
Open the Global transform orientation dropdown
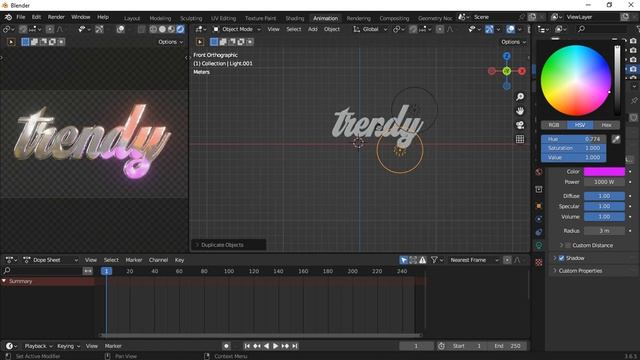pos(370,29)
